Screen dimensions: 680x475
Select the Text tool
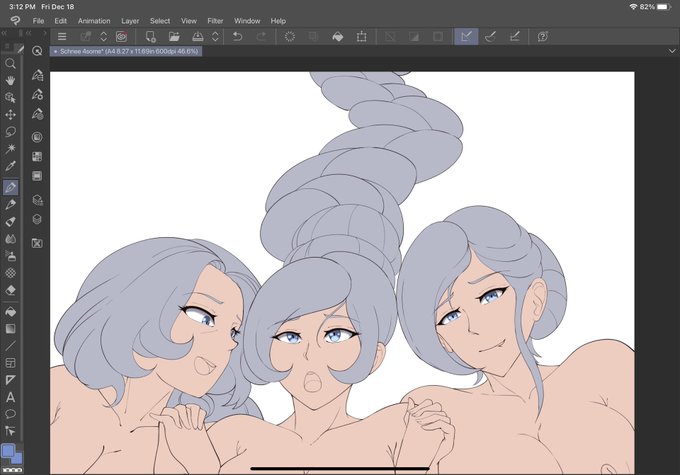point(10,397)
